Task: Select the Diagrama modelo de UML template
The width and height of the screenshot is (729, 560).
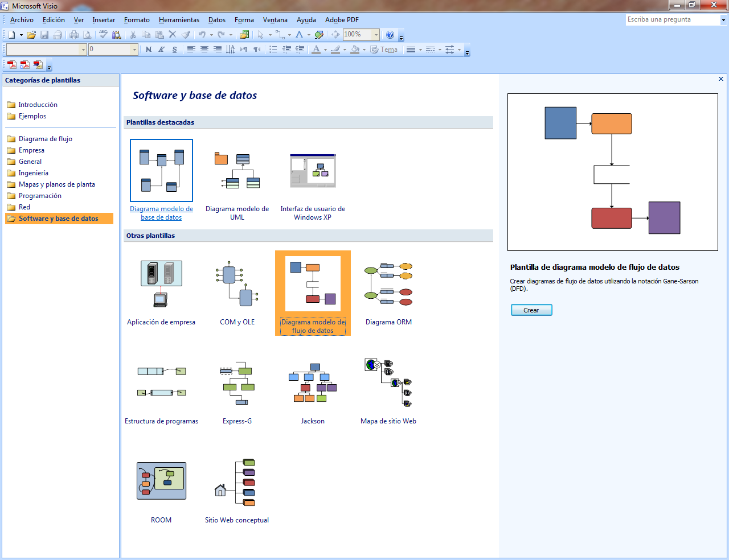Action: point(237,181)
